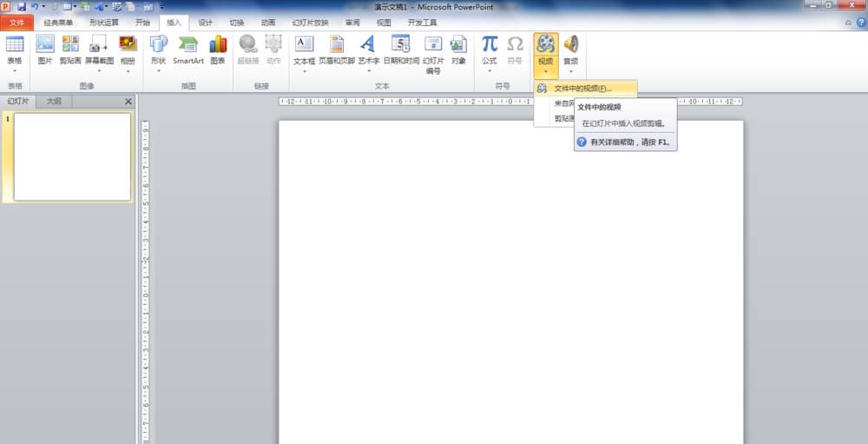Switch to the 动画 Animations tab
The height and width of the screenshot is (444, 868).
click(268, 23)
